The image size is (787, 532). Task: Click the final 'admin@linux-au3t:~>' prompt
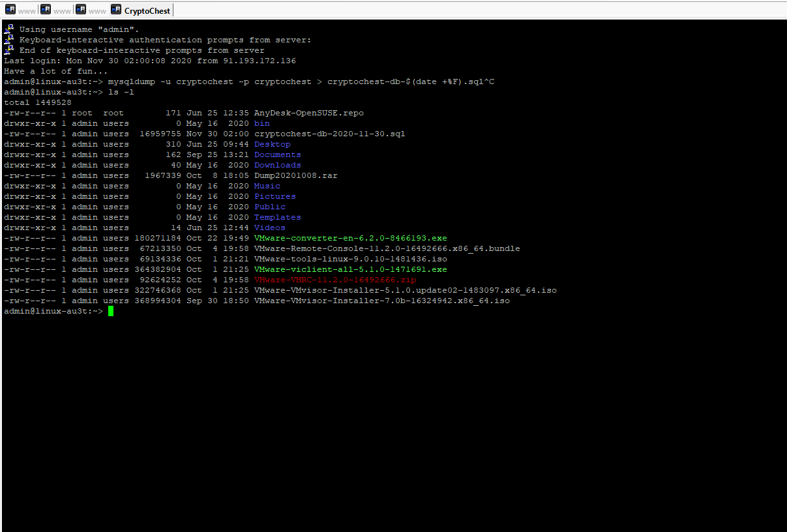point(53,311)
